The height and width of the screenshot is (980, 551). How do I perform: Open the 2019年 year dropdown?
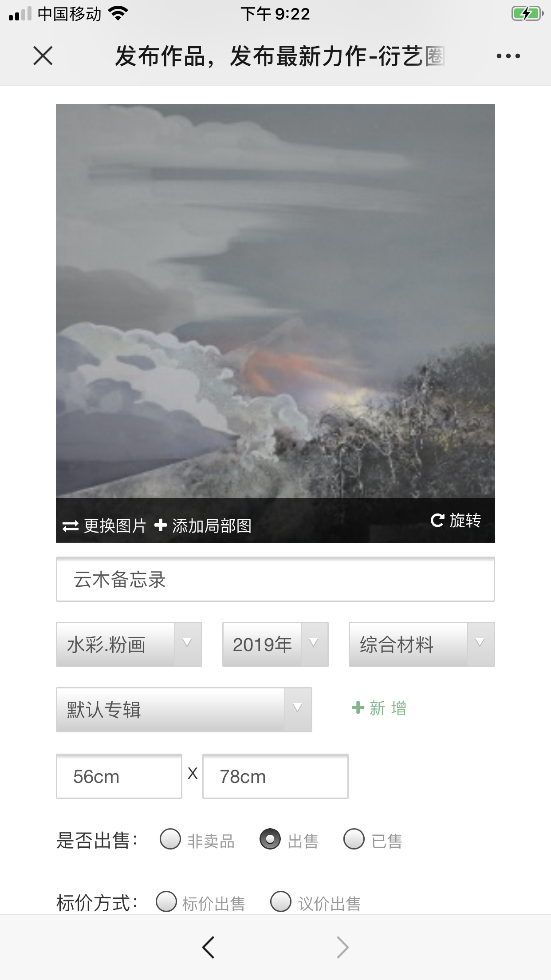click(275, 644)
